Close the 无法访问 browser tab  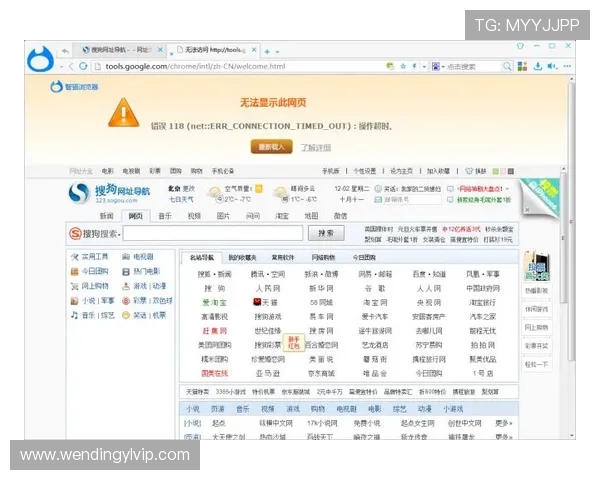pos(254,50)
